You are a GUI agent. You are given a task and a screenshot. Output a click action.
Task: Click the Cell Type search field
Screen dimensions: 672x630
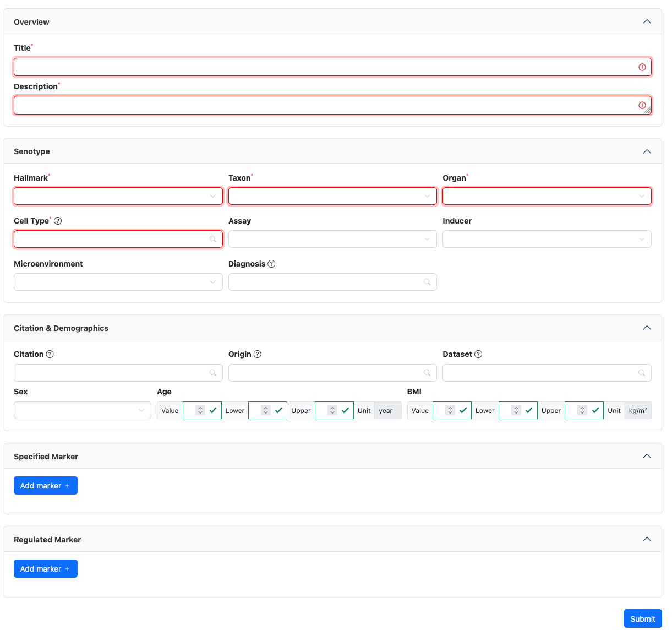coord(118,239)
